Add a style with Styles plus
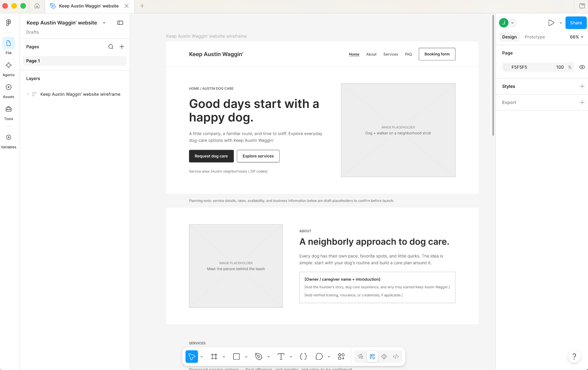 pyautogui.click(x=582, y=86)
